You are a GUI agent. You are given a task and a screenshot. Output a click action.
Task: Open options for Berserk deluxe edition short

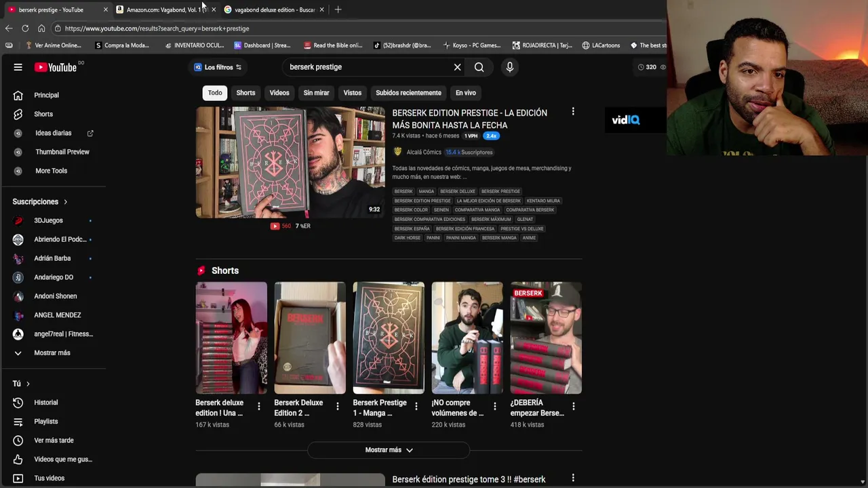click(x=258, y=406)
